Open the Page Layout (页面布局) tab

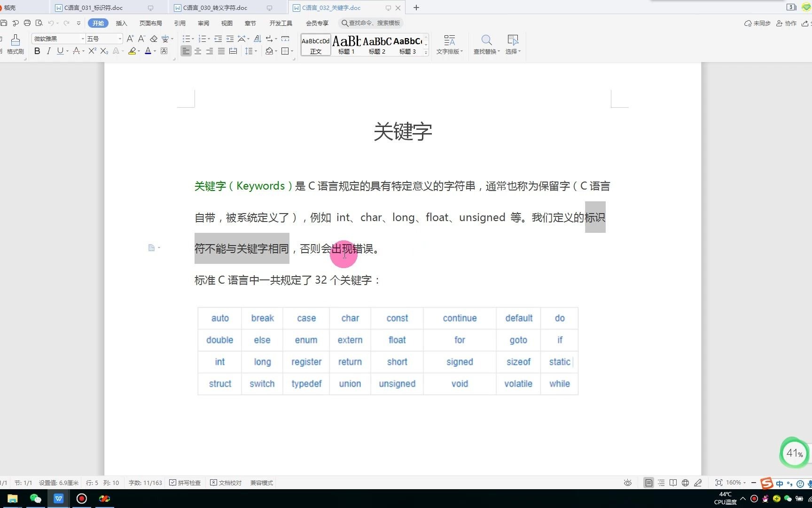150,23
